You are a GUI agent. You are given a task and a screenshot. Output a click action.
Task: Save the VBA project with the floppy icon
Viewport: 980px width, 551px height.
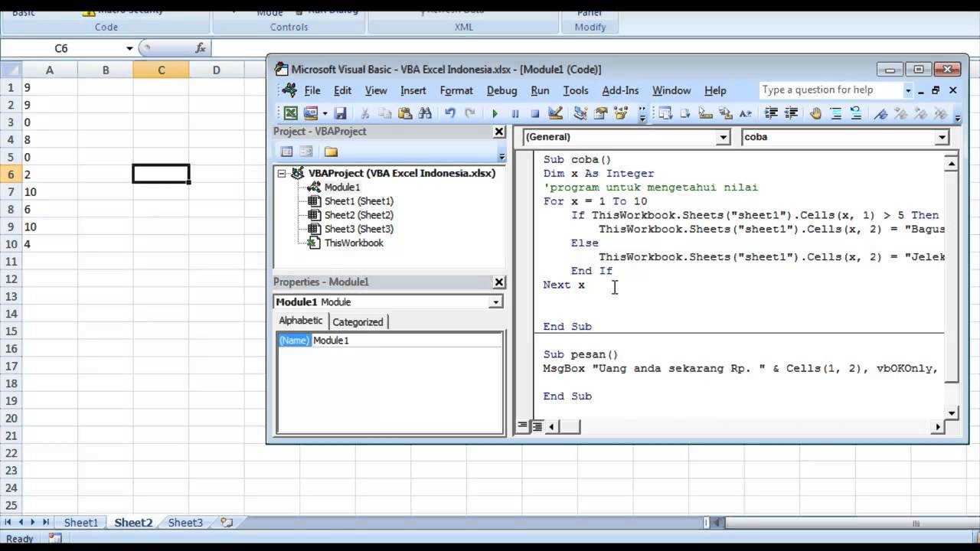tap(341, 113)
